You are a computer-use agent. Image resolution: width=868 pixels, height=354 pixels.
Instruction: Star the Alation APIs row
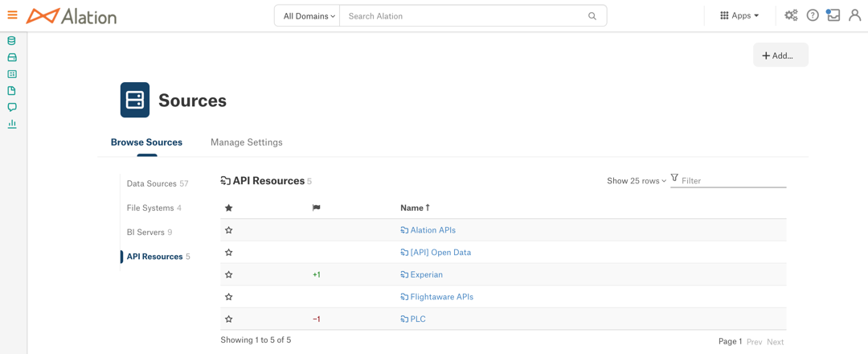[228, 230]
